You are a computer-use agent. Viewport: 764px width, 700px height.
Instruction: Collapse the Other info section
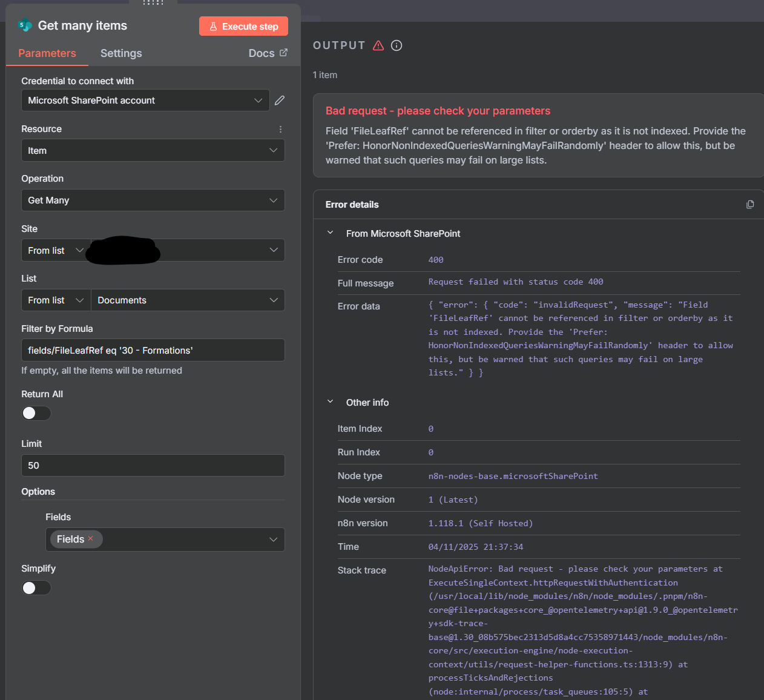pos(331,402)
